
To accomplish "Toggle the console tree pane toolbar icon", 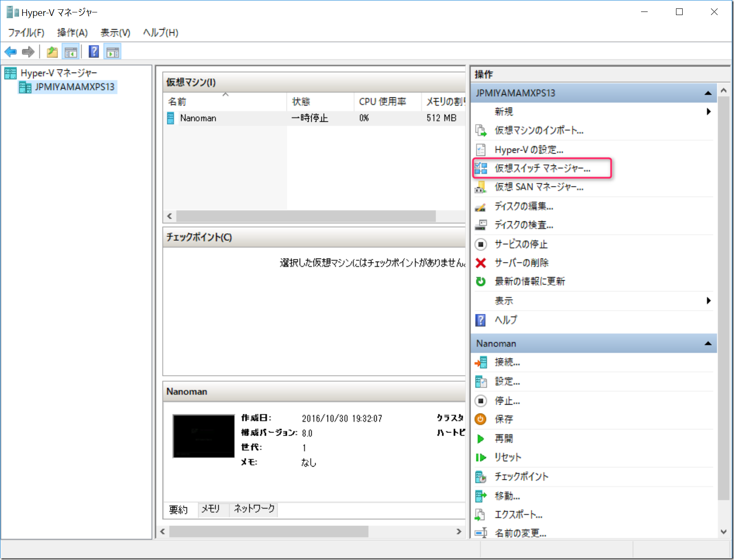I will [x=71, y=52].
